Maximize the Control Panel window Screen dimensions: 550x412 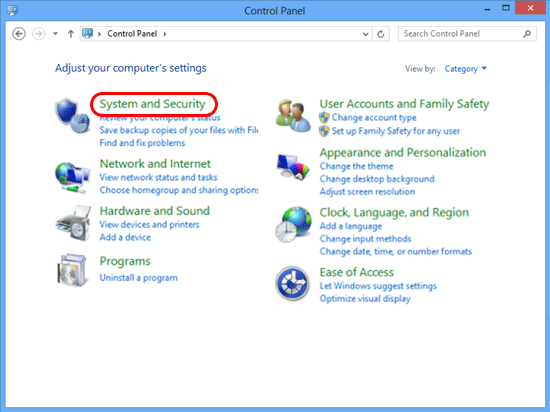click(x=505, y=8)
